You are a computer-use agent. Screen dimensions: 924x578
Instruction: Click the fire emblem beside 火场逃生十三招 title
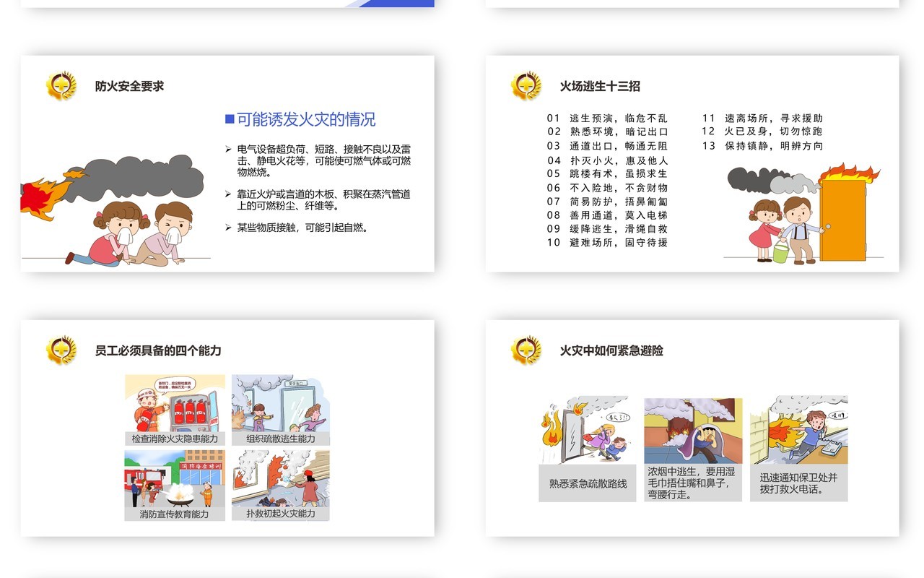tap(526, 85)
